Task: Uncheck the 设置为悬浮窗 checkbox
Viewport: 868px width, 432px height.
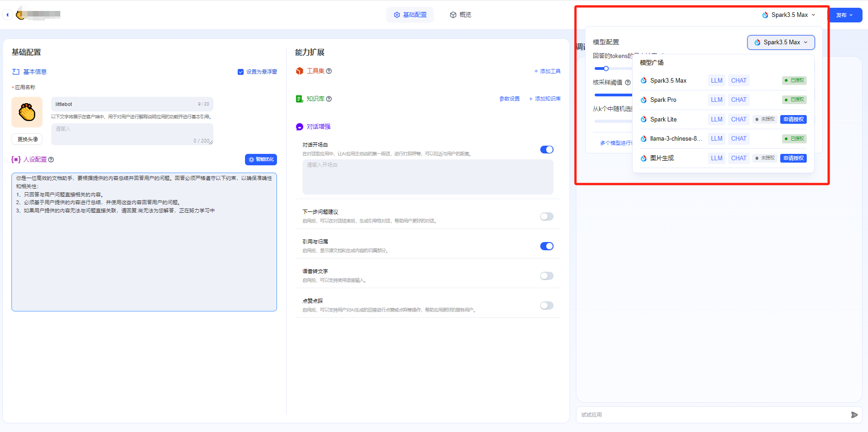Action: click(x=240, y=72)
